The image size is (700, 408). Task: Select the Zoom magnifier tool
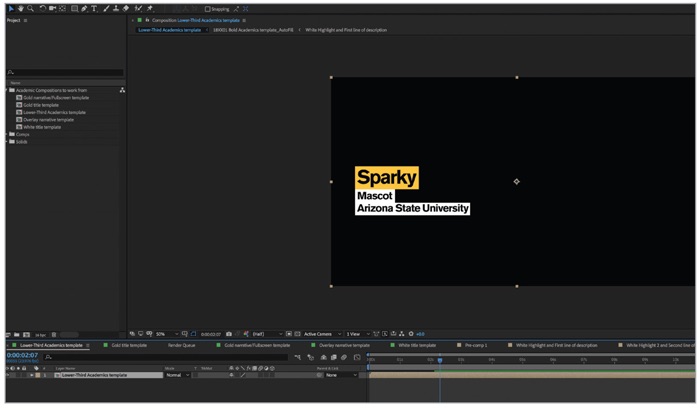(x=30, y=8)
